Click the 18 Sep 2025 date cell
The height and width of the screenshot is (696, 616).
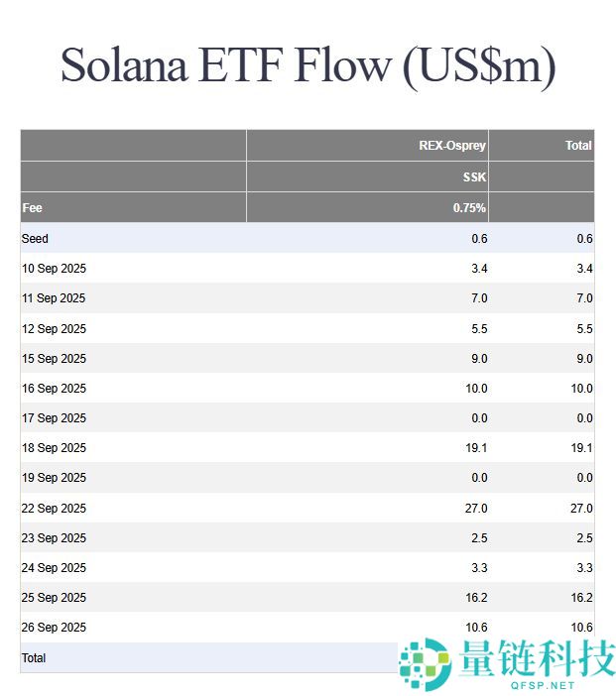click(54, 448)
